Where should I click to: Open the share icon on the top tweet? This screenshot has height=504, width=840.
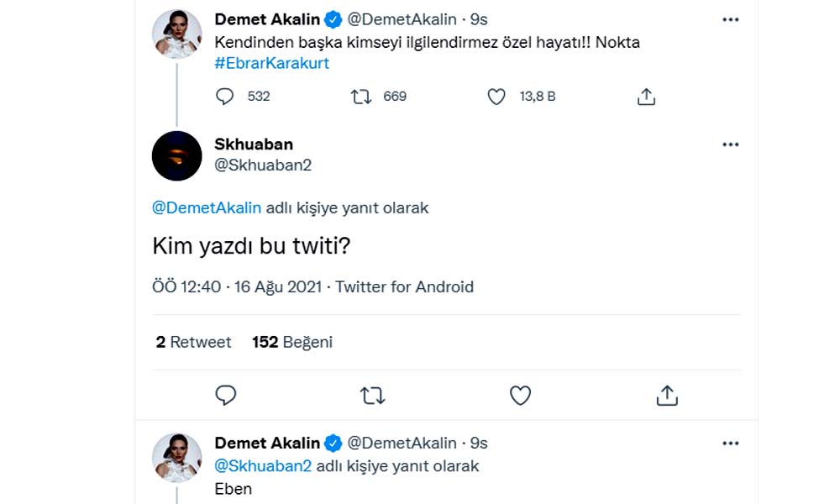pos(646,97)
